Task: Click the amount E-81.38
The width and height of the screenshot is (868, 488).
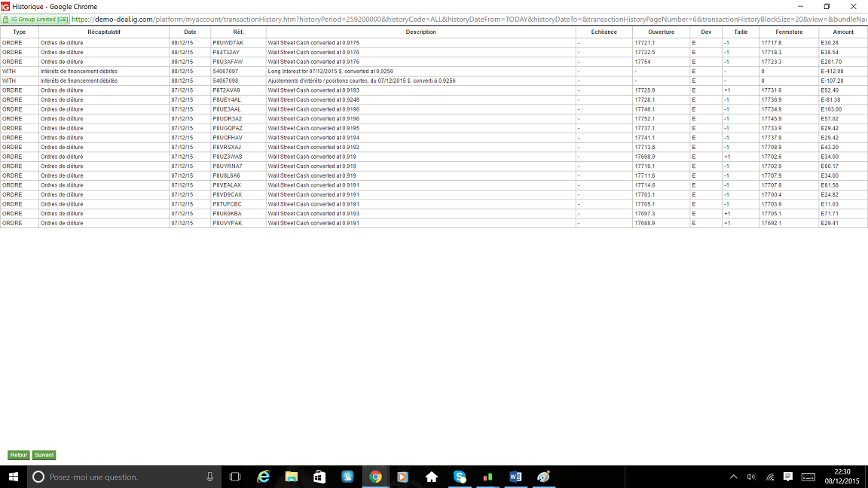Action: 831,99
